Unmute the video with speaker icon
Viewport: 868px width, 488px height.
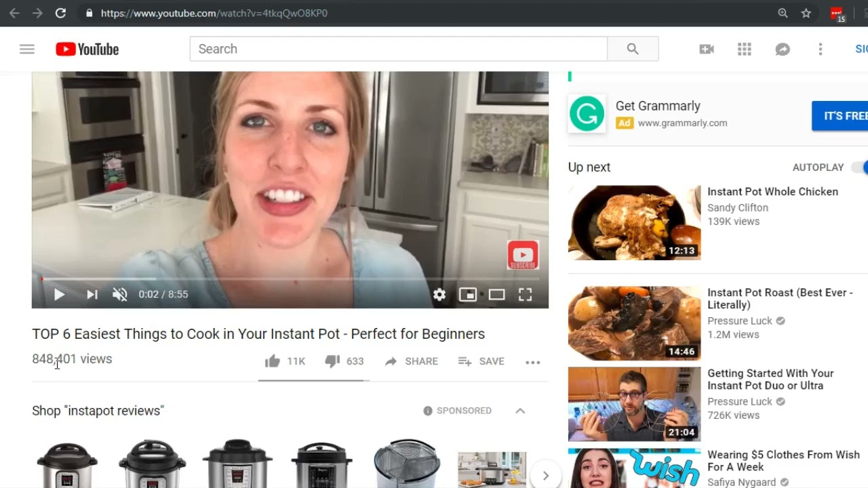click(x=120, y=294)
